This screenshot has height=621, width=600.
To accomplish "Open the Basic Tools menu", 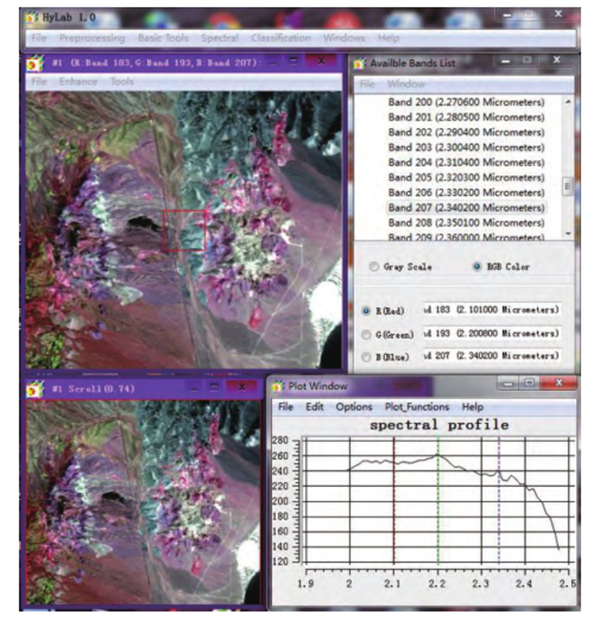I will pyautogui.click(x=163, y=38).
